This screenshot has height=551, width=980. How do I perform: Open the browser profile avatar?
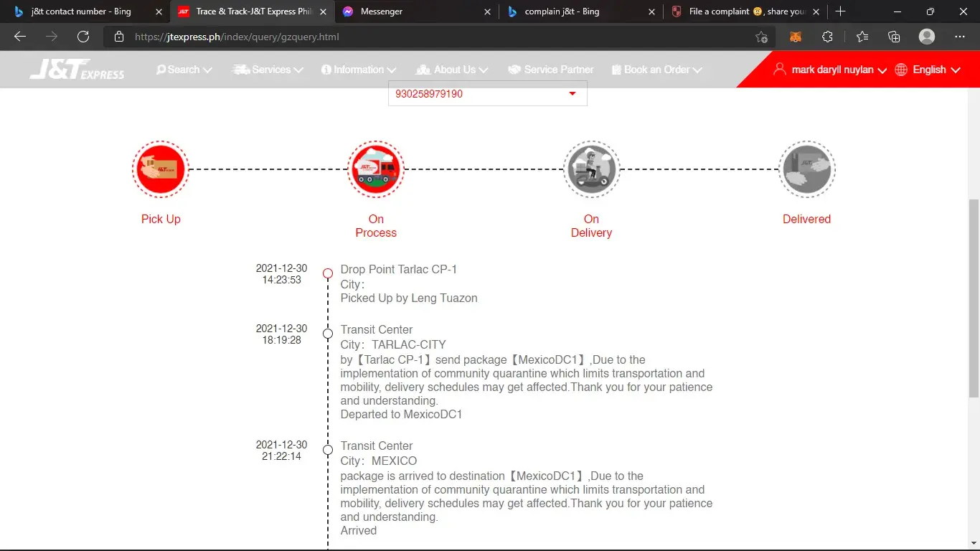click(927, 37)
